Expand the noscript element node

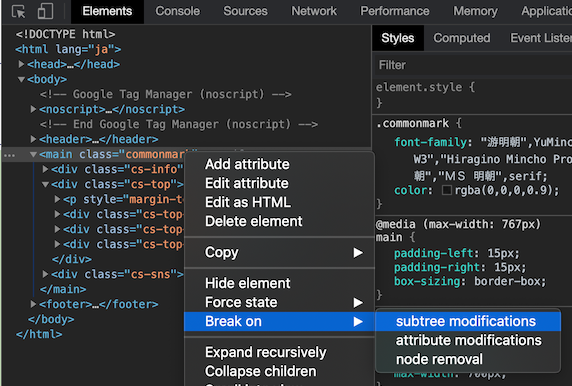[33, 109]
